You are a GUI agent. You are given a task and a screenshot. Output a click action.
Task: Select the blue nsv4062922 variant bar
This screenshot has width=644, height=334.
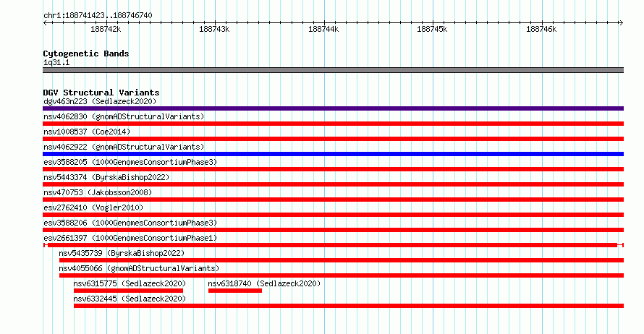[x=333, y=154]
